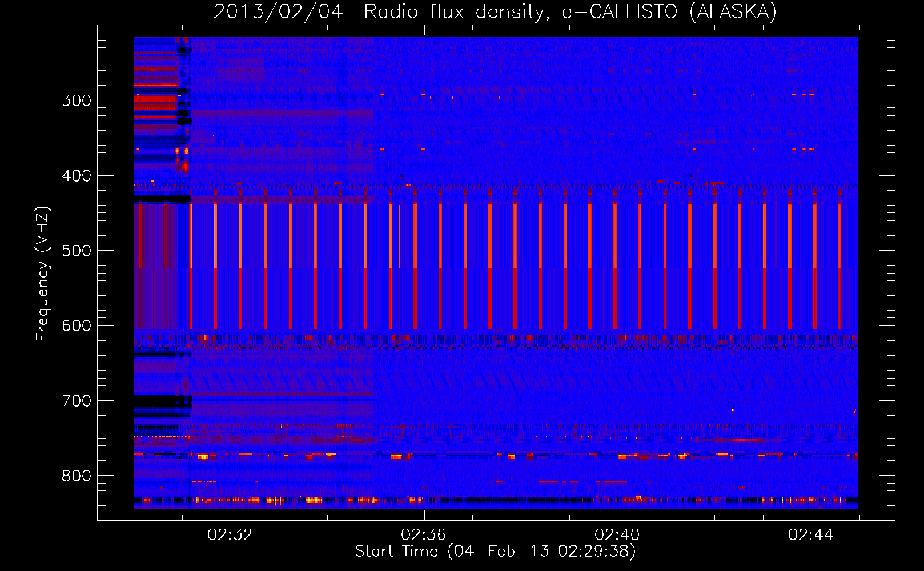This screenshot has width=924, height=571.
Task: Click the '02:36' time tick label
Action: tap(424, 534)
